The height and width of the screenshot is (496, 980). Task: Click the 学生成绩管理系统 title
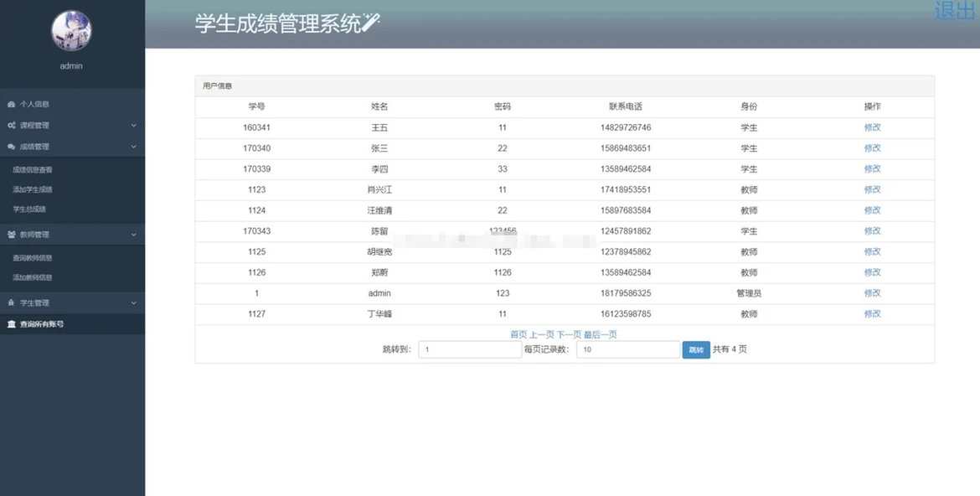click(278, 23)
